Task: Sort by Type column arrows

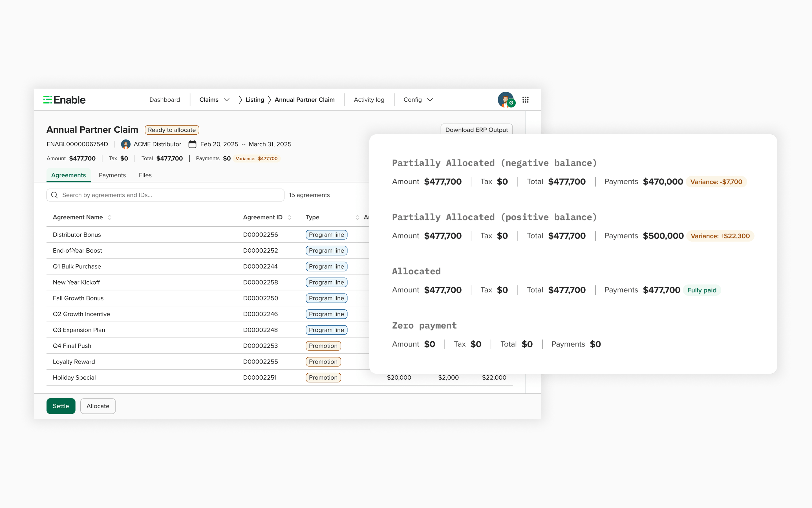Action: coord(357,217)
